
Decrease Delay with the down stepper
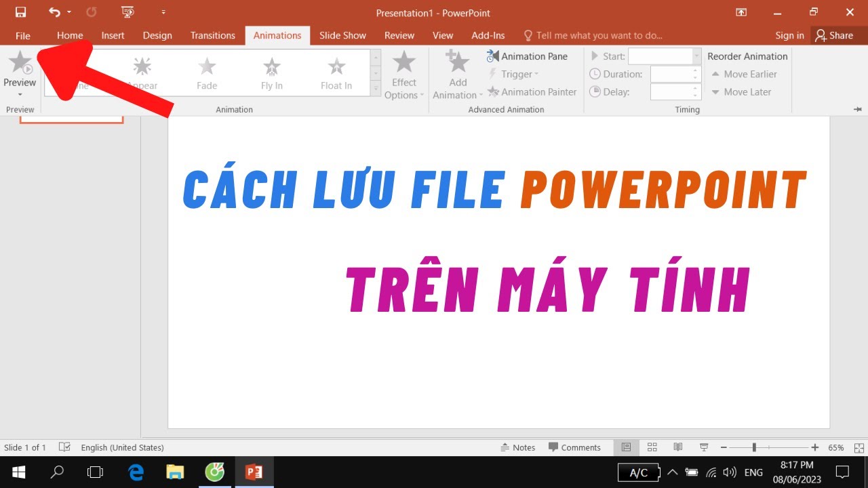[x=696, y=96]
